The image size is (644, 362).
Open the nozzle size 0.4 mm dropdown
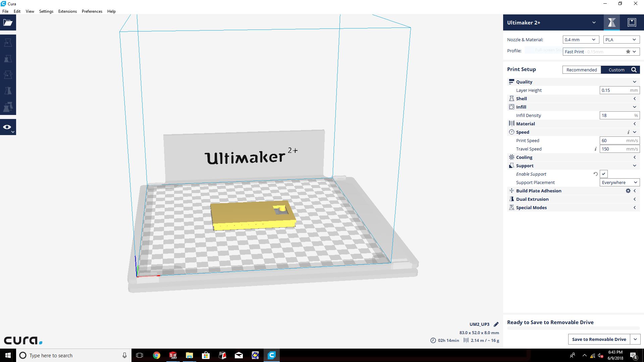click(581, 40)
